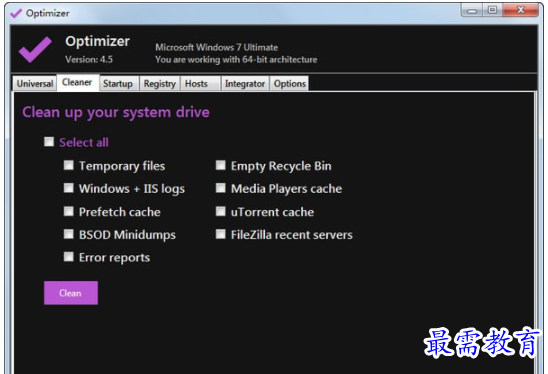Select the Cleaner tab

(x=78, y=82)
